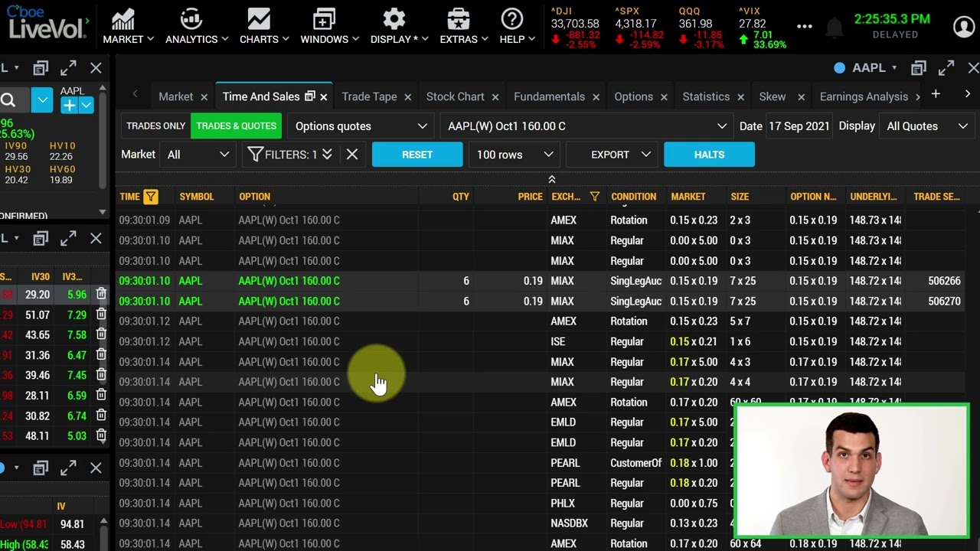Viewport: 980px width, 551px height.
Task: Delete the row with IV30 51.07
Action: click(x=101, y=315)
